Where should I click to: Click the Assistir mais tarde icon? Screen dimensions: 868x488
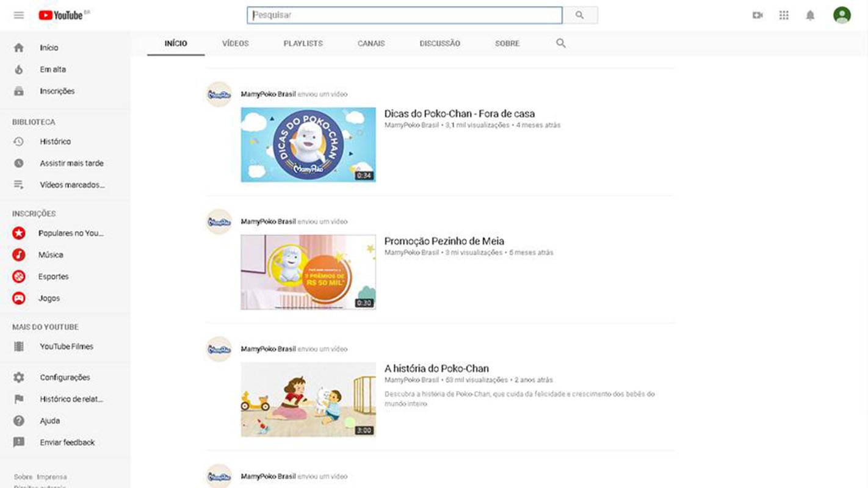tap(19, 163)
